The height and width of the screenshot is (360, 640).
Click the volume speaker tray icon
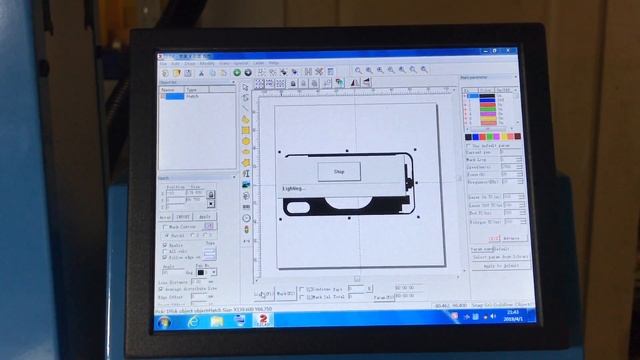(493, 316)
